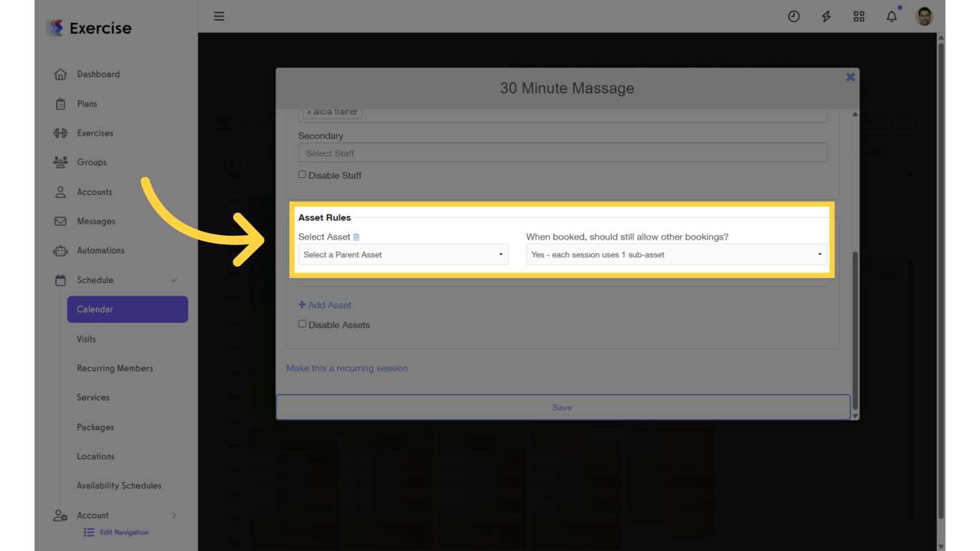Click the Groups people icon

pyautogui.click(x=60, y=162)
